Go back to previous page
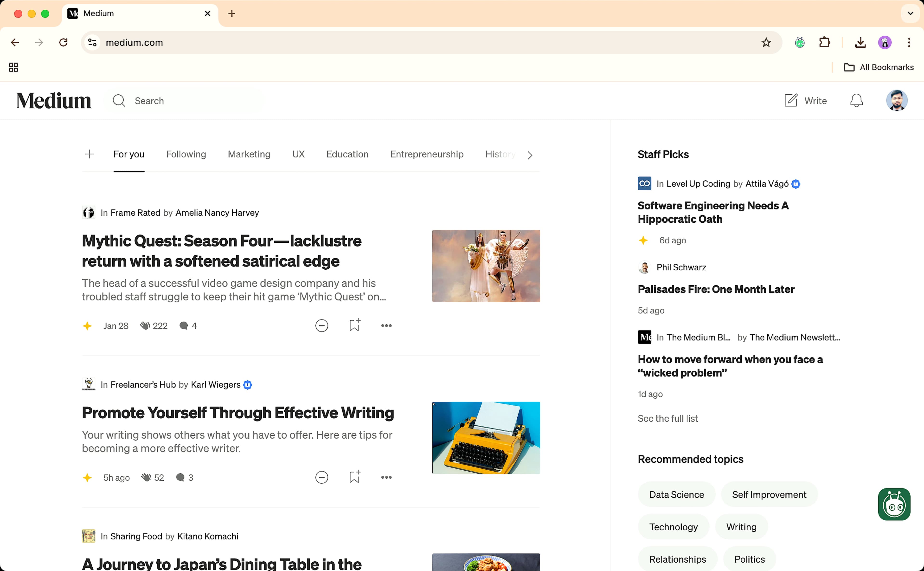924x571 pixels. click(15, 42)
